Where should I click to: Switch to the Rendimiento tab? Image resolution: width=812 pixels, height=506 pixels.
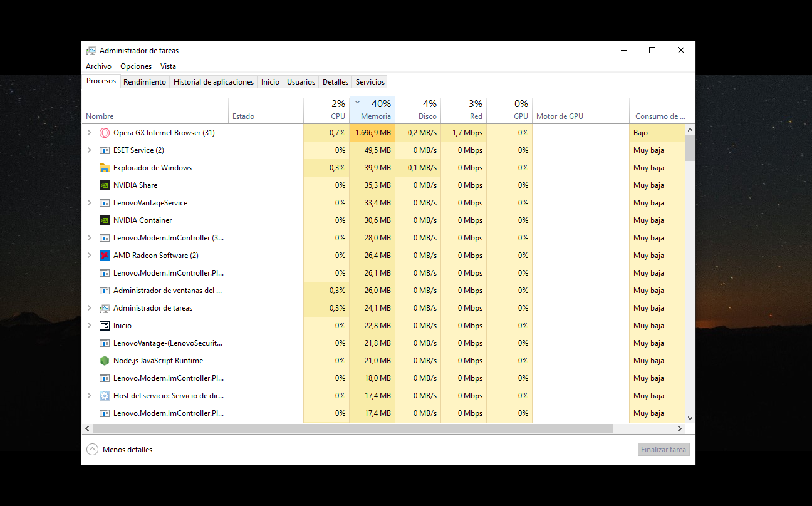[x=145, y=82]
